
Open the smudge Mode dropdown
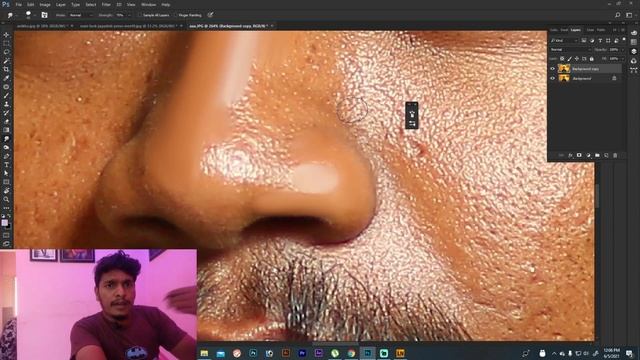coord(80,15)
